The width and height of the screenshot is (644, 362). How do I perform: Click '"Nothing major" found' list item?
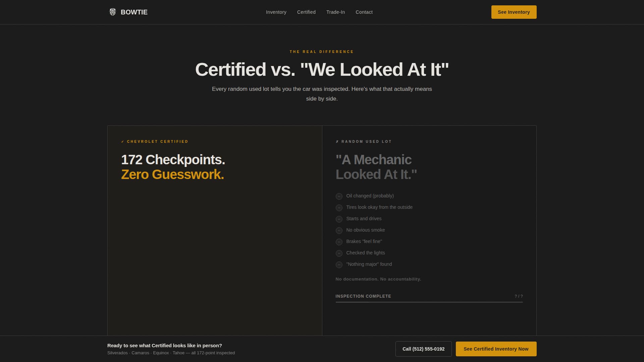click(x=369, y=264)
